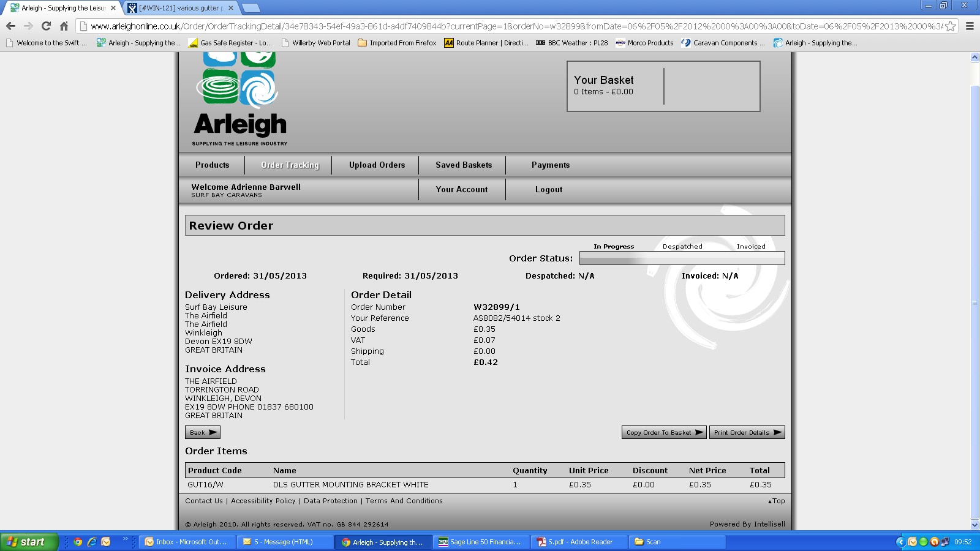The image size is (980, 551).
Task: Select the Arleigh - Supplying the Leisure tab
Action: click(61, 8)
